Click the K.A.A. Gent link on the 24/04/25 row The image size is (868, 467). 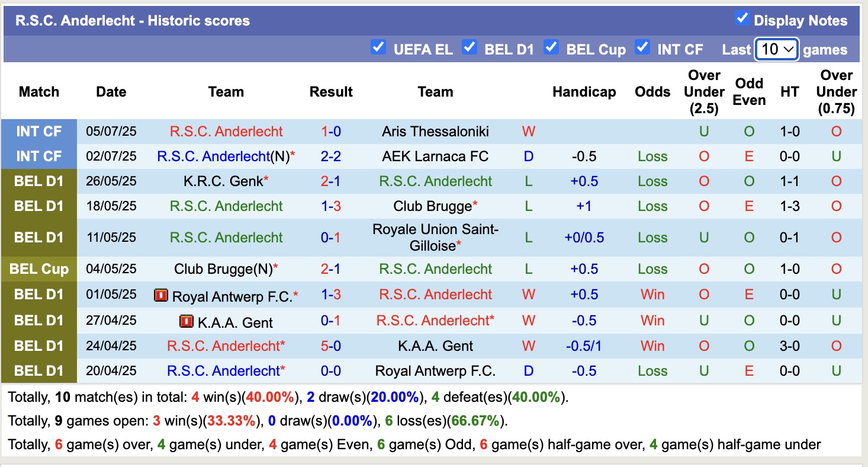(x=435, y=346)
